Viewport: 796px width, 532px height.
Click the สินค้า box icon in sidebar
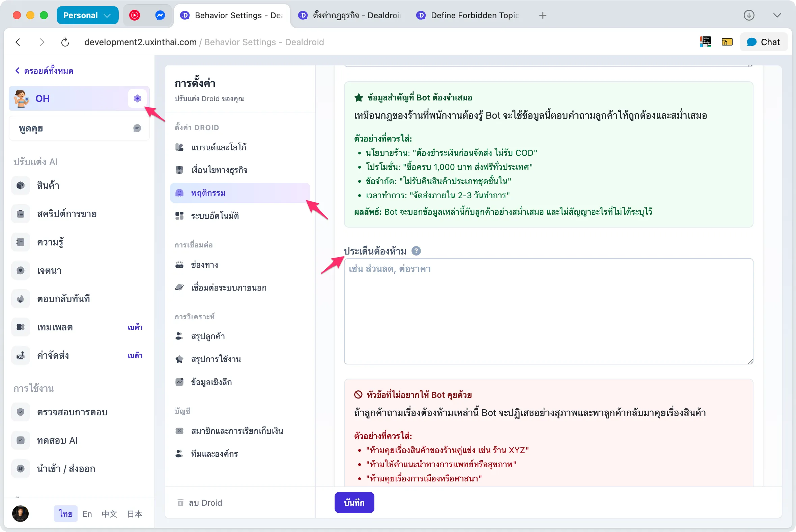(21, 185)
